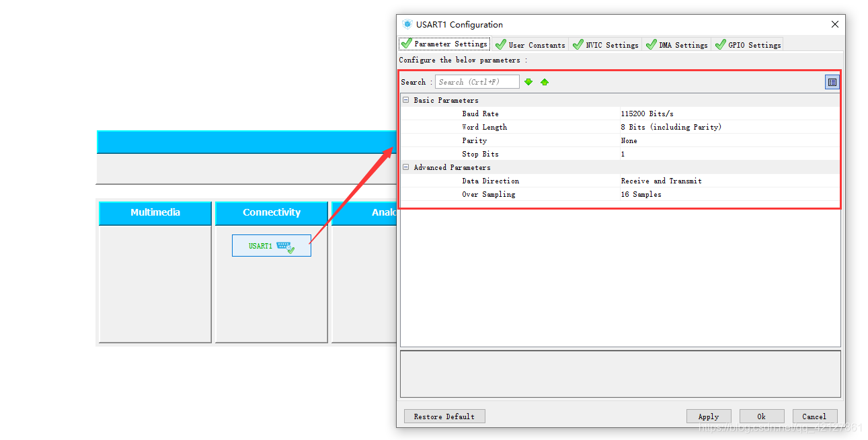Open the USART1 peripheral in Connectivity
This screenshot has width=868, height=440.
(272, 245)
